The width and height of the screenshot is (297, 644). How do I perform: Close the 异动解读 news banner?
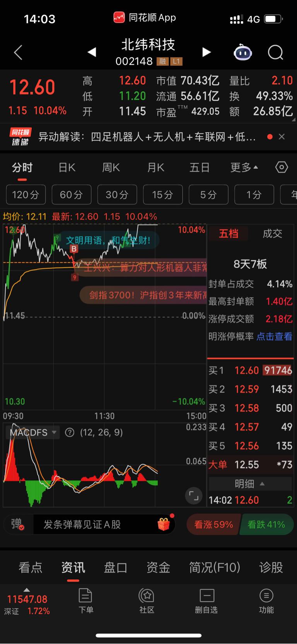point(282,137)
